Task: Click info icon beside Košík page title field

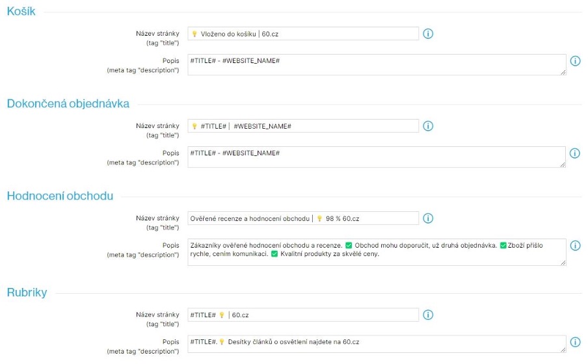Action: pos(428,34)
